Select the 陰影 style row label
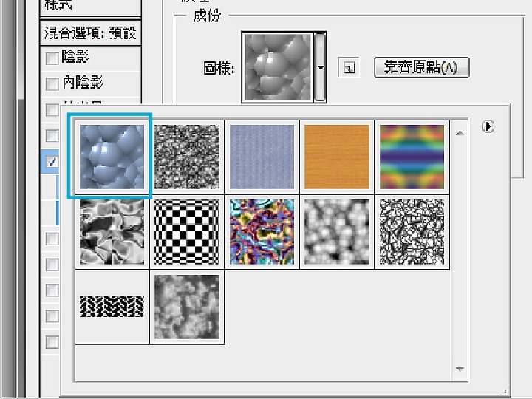 [75, 57]
